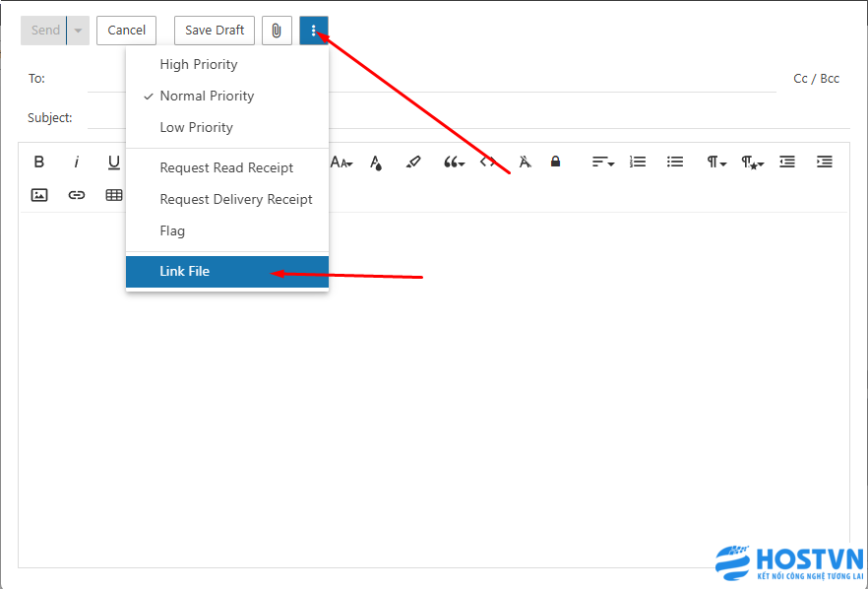868x589 pixels.
Task: Click the three-dot more options button
Action: (314, 31)
